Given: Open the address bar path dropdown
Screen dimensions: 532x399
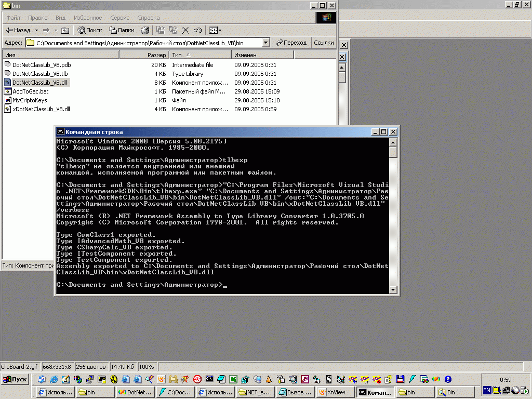Looking at the screenshot, I should 266,43.
